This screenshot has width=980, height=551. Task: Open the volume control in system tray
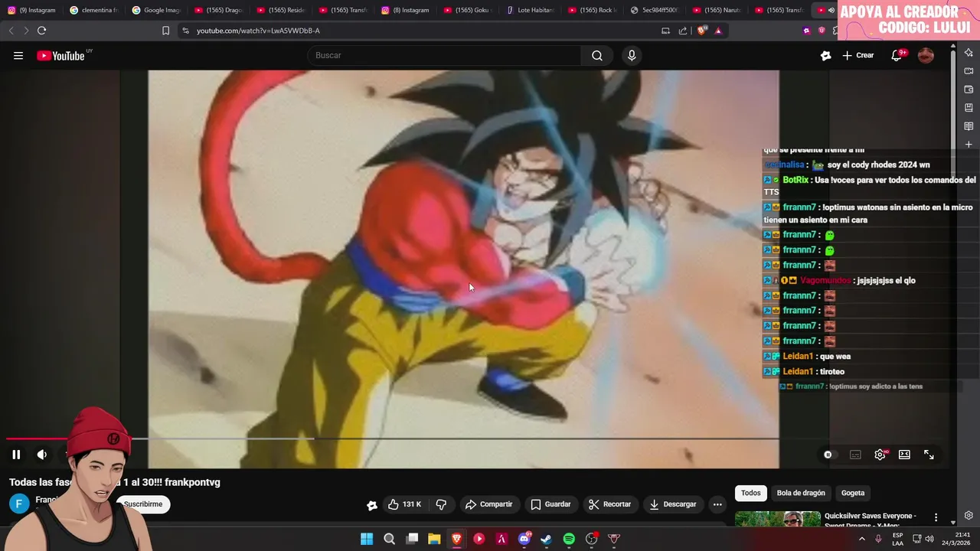pos(929,539)
